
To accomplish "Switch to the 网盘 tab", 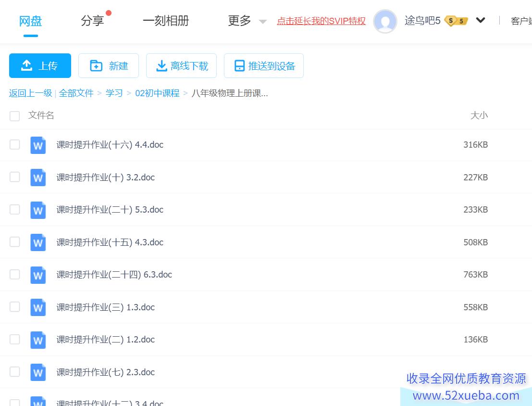I will pyautogui.click(x=31, y=21).
